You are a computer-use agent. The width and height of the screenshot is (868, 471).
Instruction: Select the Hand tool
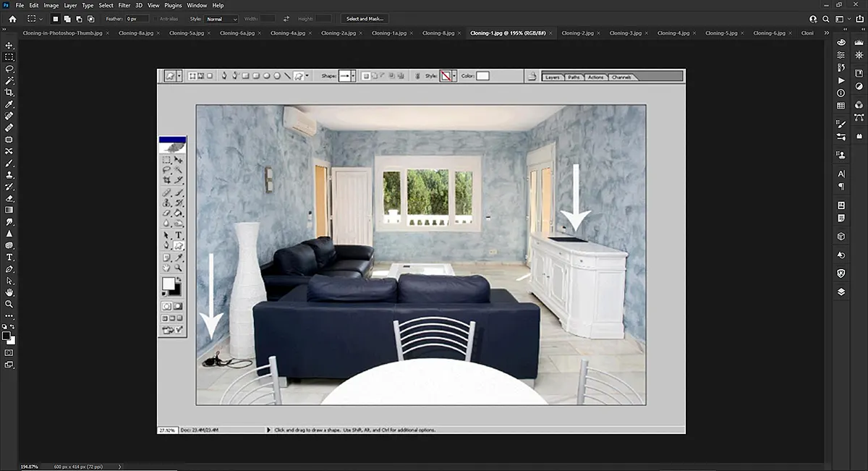[9, 292]
